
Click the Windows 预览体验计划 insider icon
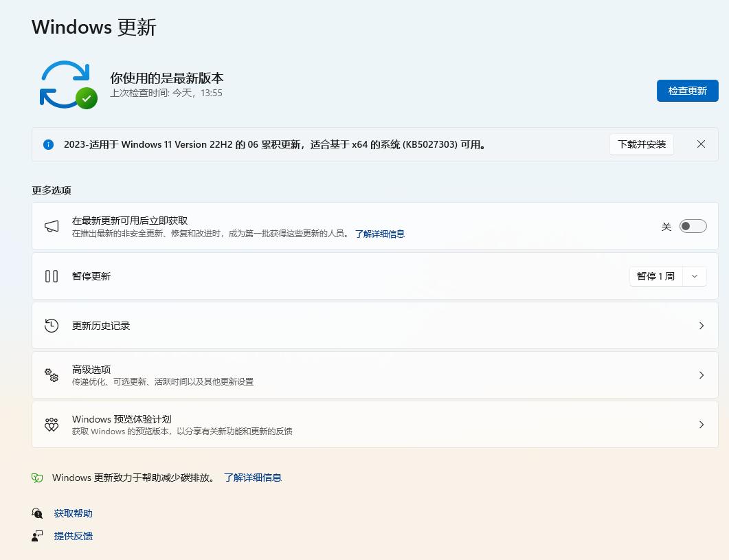pyautogui.click(x=52, y=424)
